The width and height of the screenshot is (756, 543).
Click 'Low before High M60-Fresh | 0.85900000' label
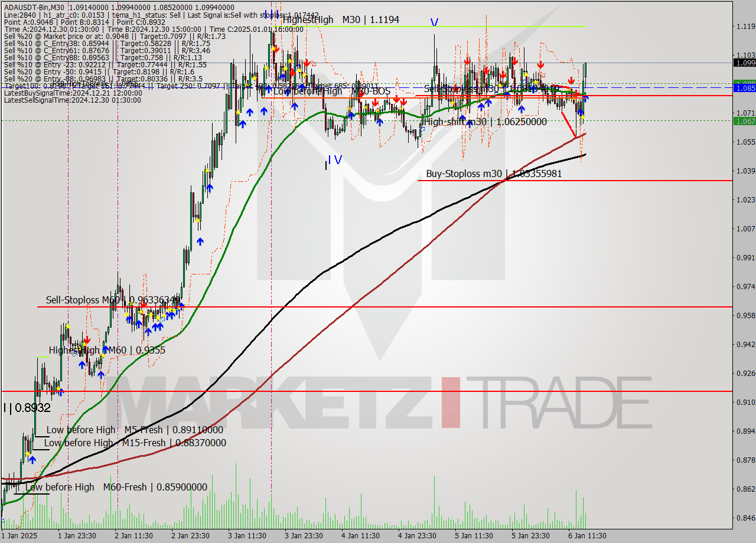(x=116, y=487)
